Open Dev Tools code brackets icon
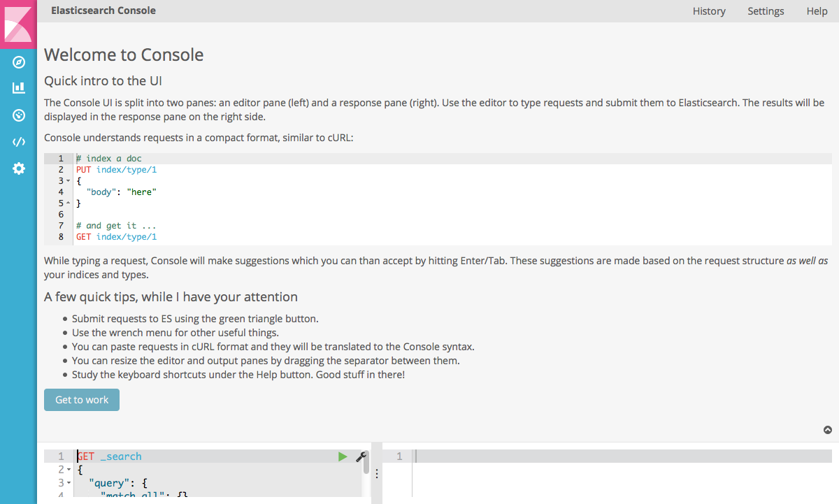This screenshot has height=504, width=839. [19, 142]
